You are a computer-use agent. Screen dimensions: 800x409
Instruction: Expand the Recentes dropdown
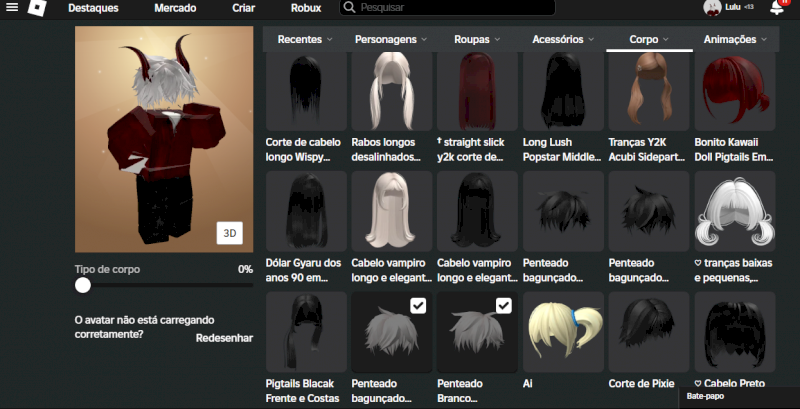pos(305,39)
